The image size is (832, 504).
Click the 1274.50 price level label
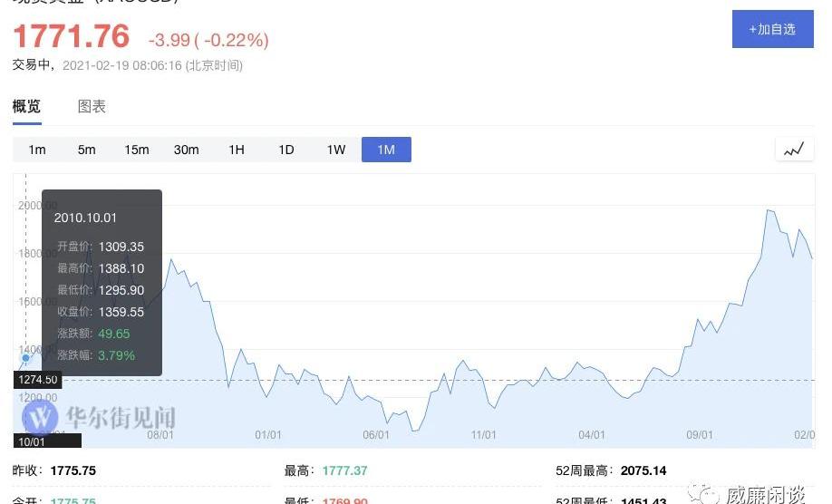pyautogui.click(x=36, y=380)
